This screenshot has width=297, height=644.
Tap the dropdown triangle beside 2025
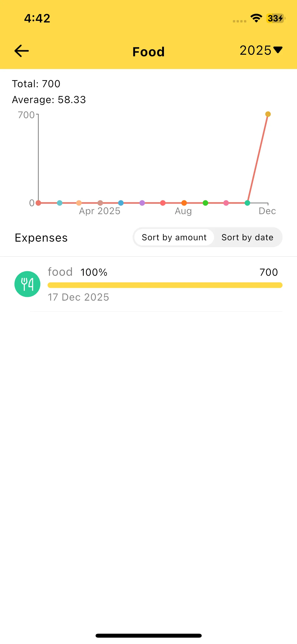pos(278,49)
